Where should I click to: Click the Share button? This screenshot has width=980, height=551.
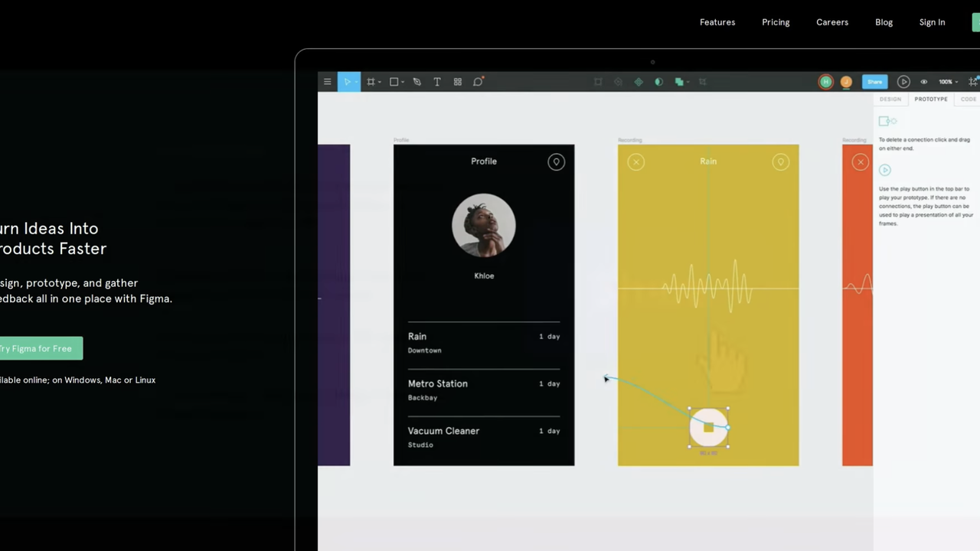pyautogui.click(x=874, y=82)
